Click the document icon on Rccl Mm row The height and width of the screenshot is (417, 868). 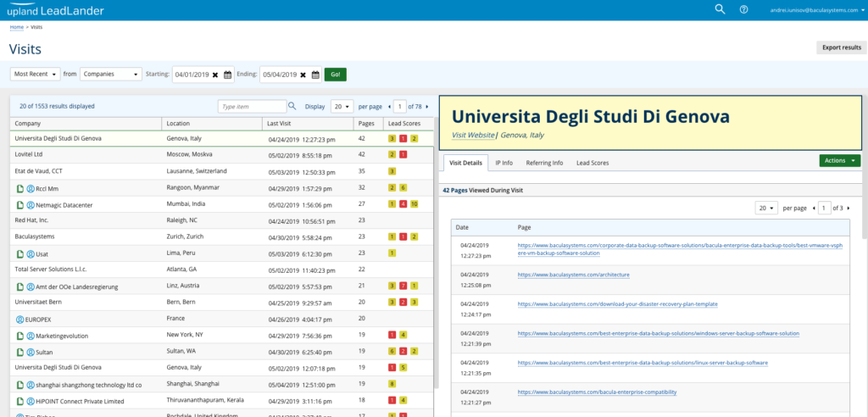pos(20,188)
